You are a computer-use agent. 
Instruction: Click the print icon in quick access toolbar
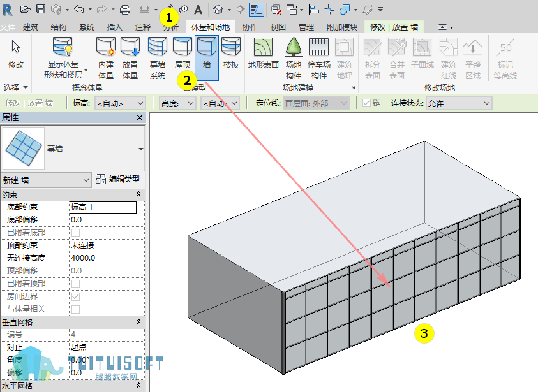click(x=125, y=10)
